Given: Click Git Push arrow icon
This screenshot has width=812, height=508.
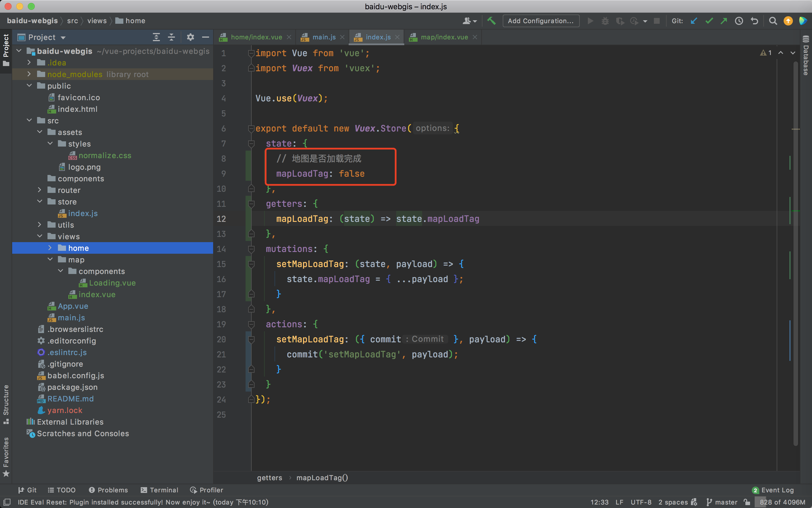Looking at the screenshot, I should [x=724, y=21].
